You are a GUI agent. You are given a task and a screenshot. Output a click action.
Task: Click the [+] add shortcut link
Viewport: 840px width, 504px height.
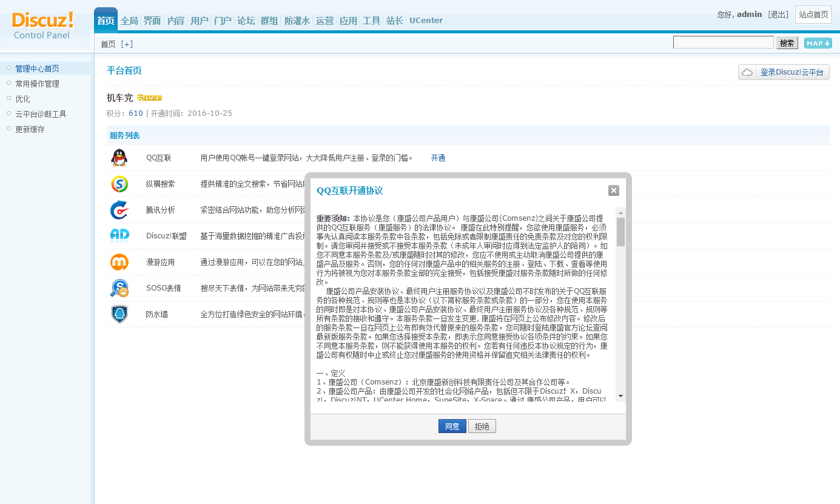click(127, 44)
